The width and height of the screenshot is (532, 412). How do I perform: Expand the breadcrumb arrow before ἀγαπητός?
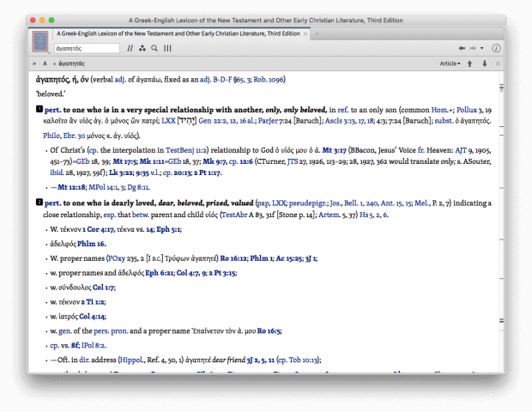[53, 64]
